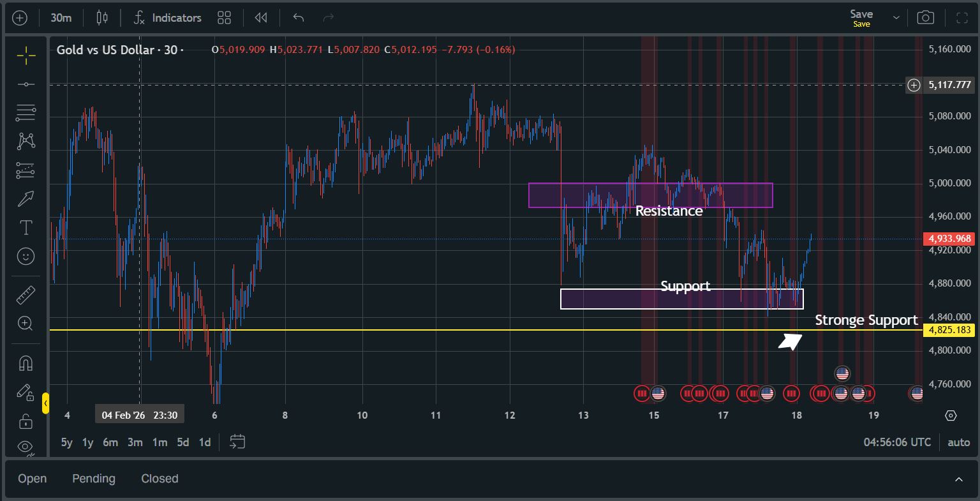This screenshot has width=980, height=501.
Task: Open the emoji icons tool
Action: tap(26, 256)
